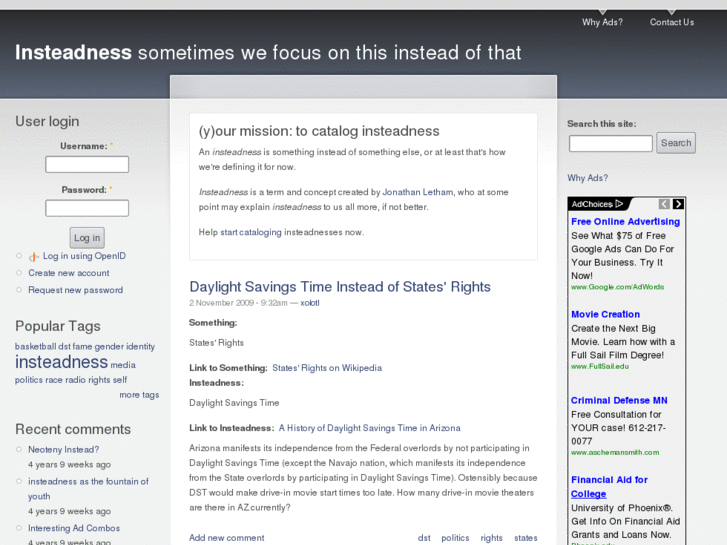Select the rights tag in Popular Tags
This screenshot has height=545, width=727.
coord(99,380)
